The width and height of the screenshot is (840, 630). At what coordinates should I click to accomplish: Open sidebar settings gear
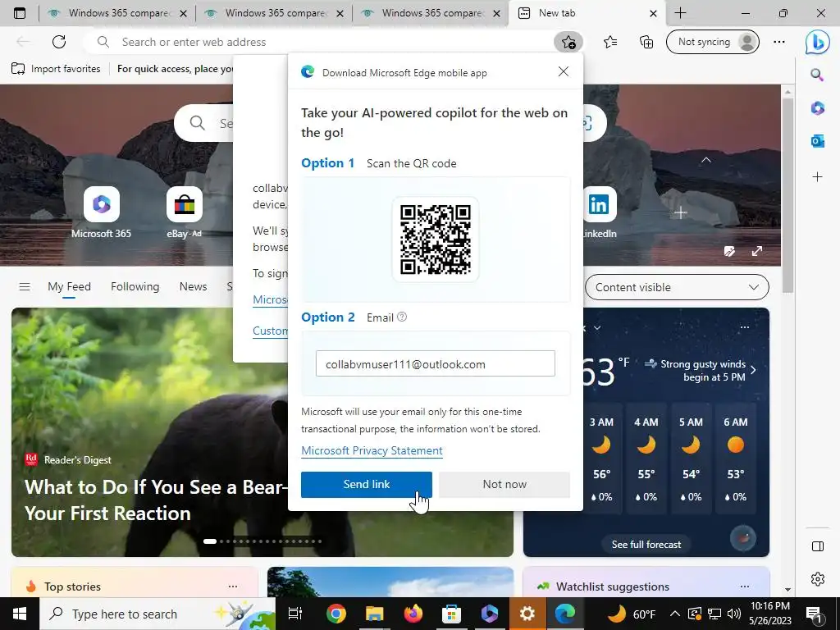(818, 579)
